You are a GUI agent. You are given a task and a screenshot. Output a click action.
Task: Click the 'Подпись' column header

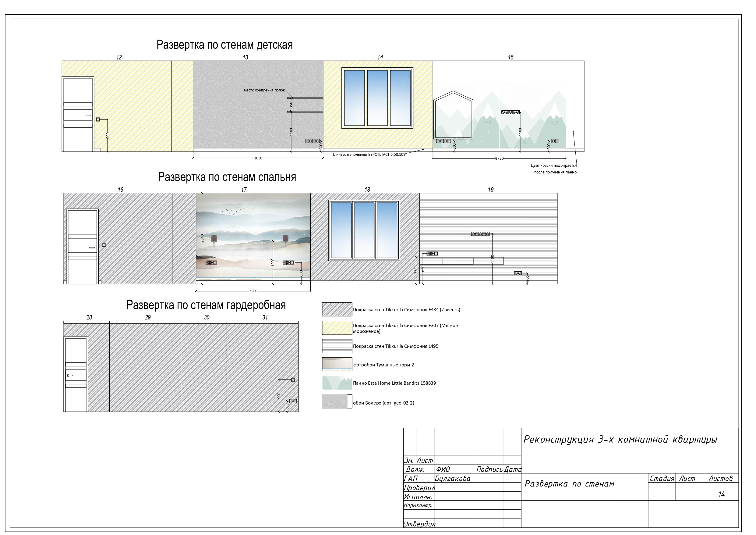489,470
